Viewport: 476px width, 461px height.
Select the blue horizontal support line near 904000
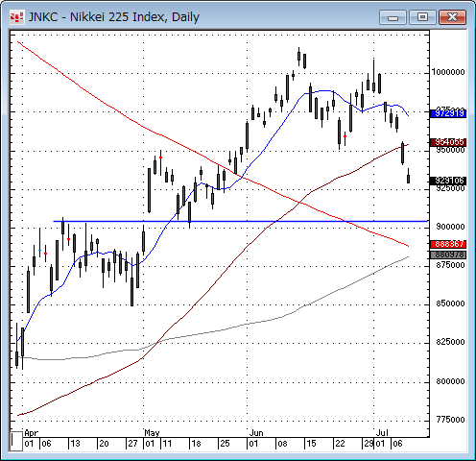240,221
